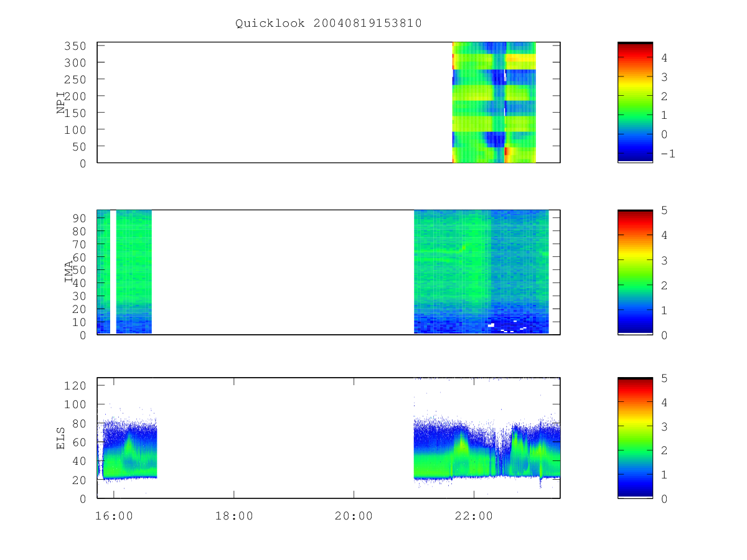Click the IMA axis label
This screenshot has width=747, height=560.
(x=68, y=272)
